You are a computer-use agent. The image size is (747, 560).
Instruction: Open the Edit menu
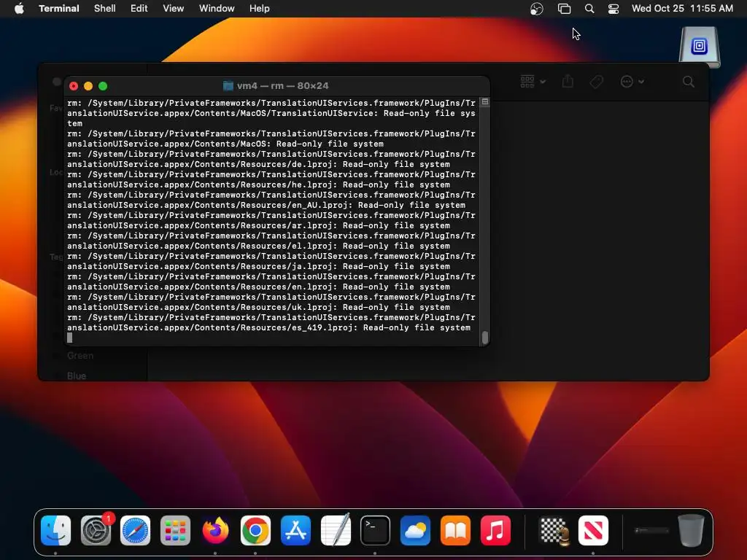tap(139, 9)
